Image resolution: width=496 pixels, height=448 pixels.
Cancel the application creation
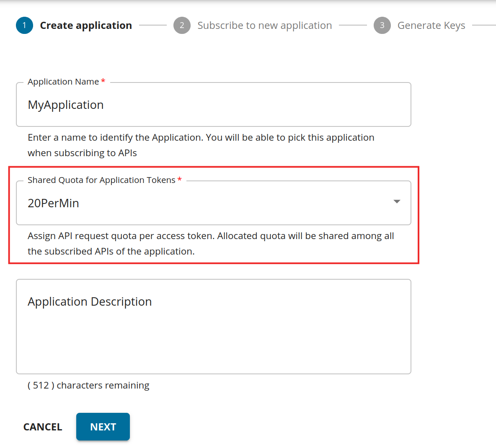click(42, 427)
